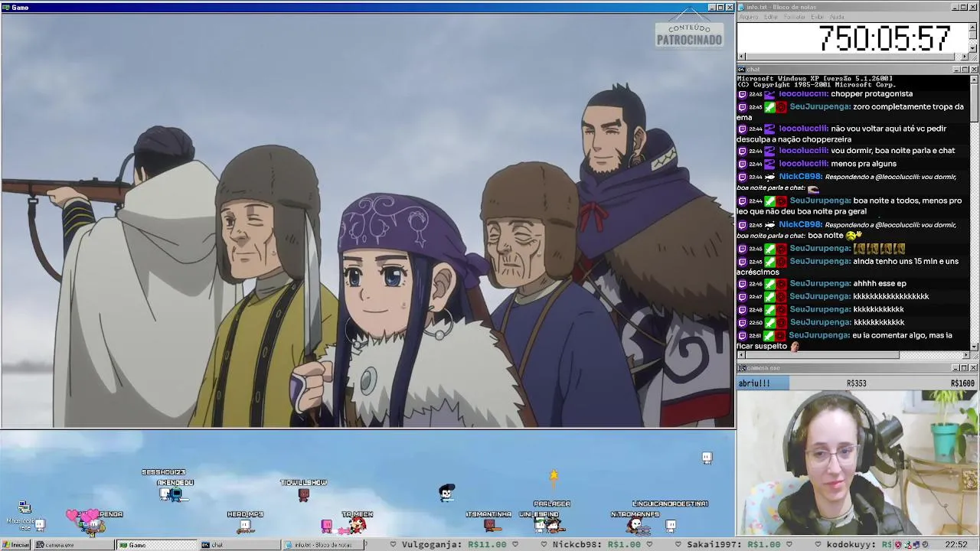The width and height of the screenshot is (980, 551).
Task: Click the LINGUICANORDESTINA1 white pixel character
Action: point(671,525)
